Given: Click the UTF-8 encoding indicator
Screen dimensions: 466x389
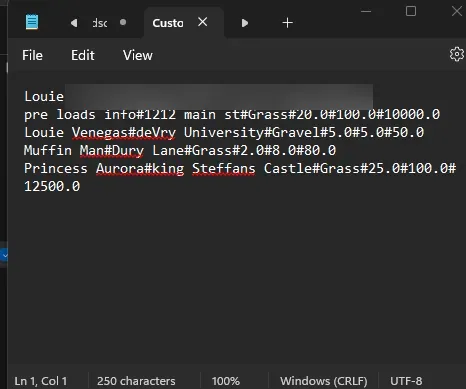Looking at the screenshot, I should 406,381.
